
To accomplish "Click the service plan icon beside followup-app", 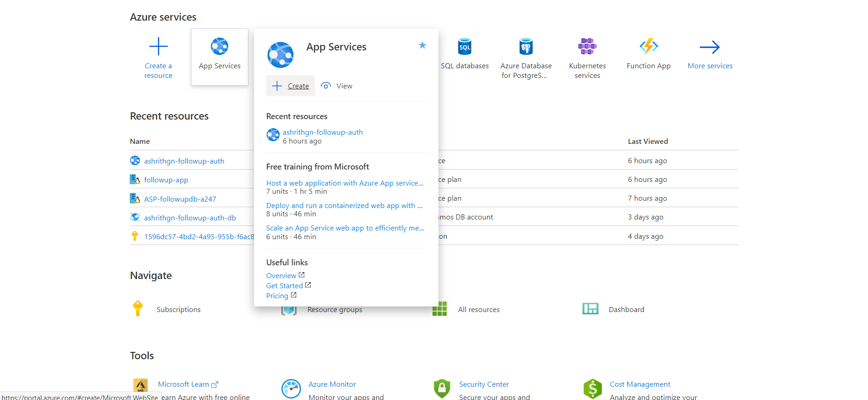I will click(x=135, y=179).
